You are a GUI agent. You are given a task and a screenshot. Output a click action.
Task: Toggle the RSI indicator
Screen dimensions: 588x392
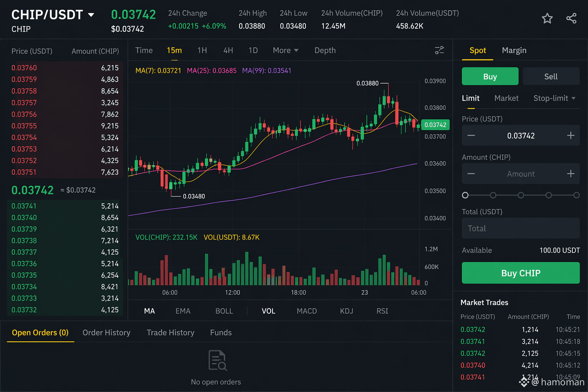382,311
